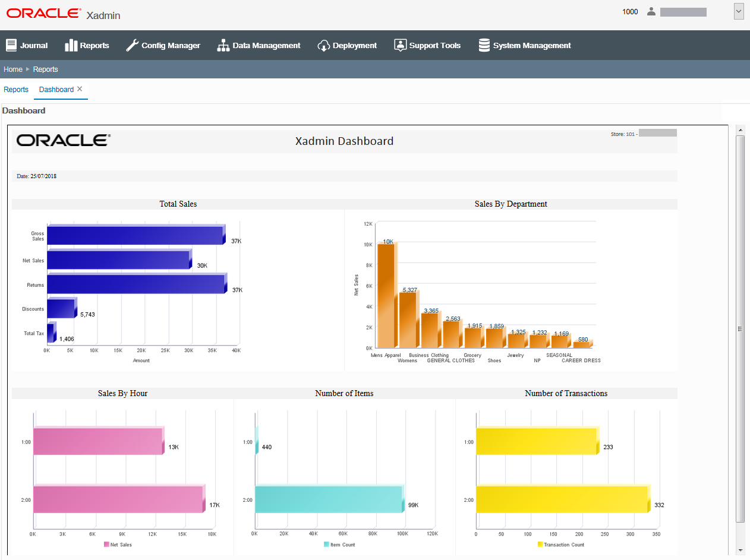Navigate to Home via the breadcrumb

(12, 69)
